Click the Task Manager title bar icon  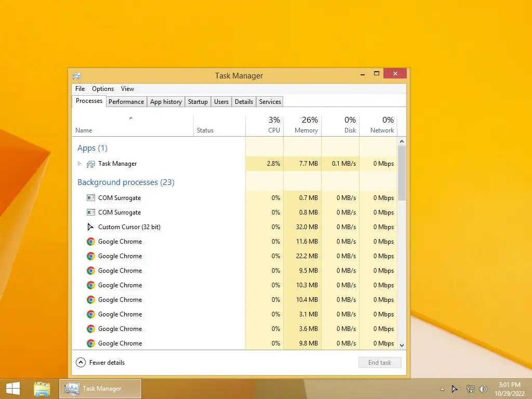click(77, 75)
